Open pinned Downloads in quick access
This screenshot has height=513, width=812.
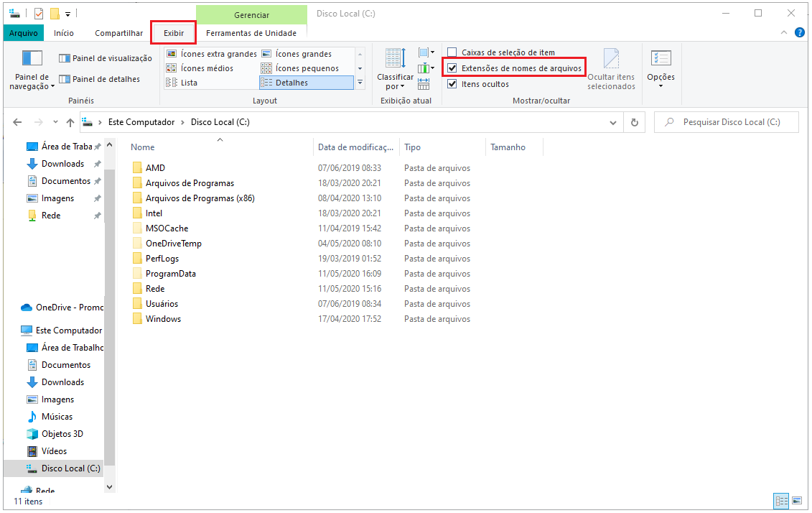[62, 164]
